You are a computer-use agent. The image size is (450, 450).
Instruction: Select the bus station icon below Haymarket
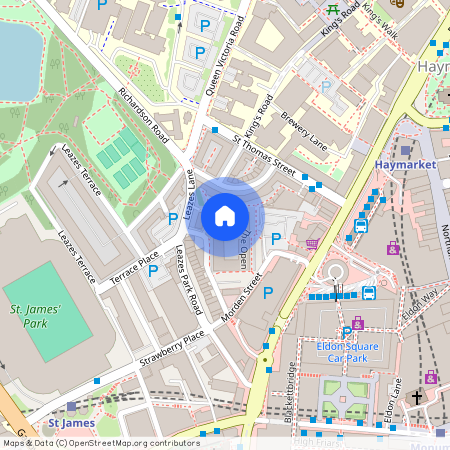click(361, 226)
